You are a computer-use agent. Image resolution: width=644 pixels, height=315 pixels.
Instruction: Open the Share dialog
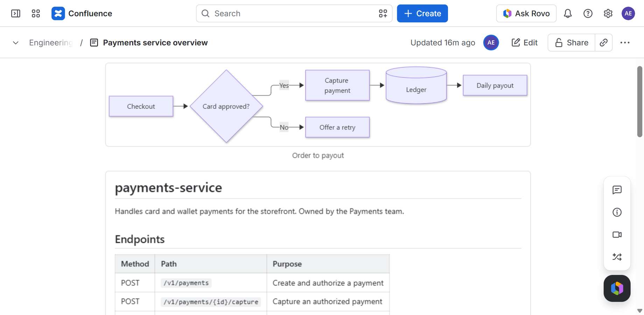click(572, 43)
